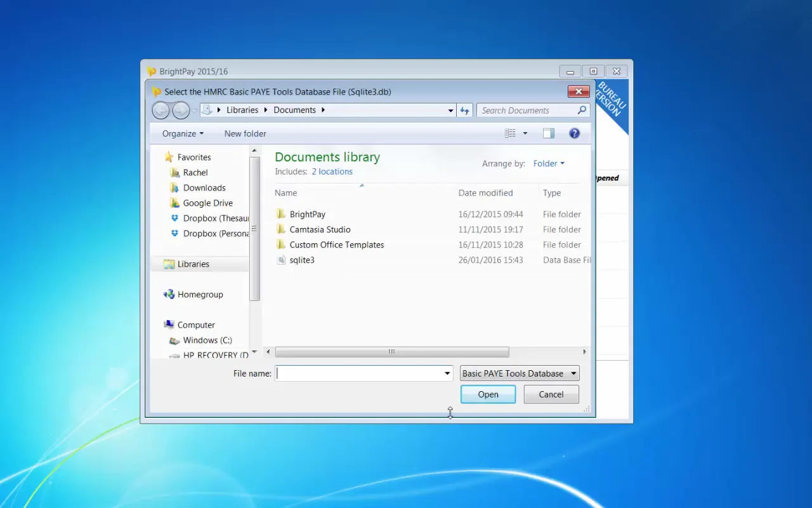
Task: Click the horizontal scrollbar in file list
Action: [x=391, y=352]
